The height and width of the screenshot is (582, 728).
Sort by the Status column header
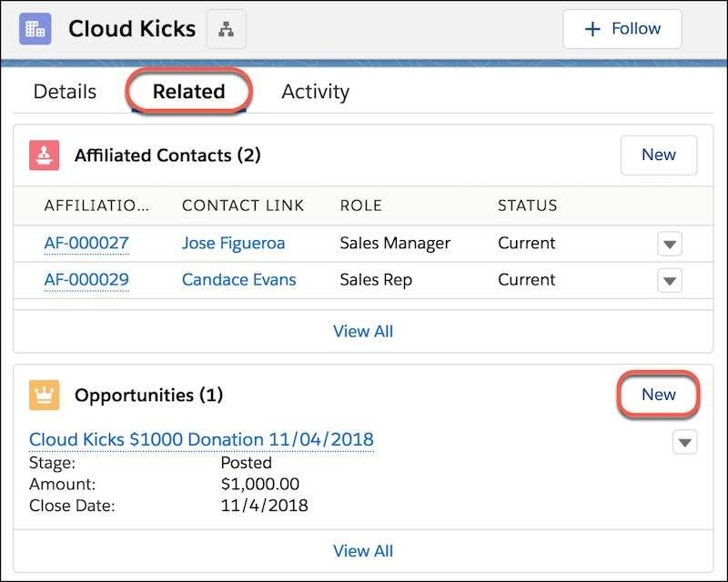pos(527,206)
